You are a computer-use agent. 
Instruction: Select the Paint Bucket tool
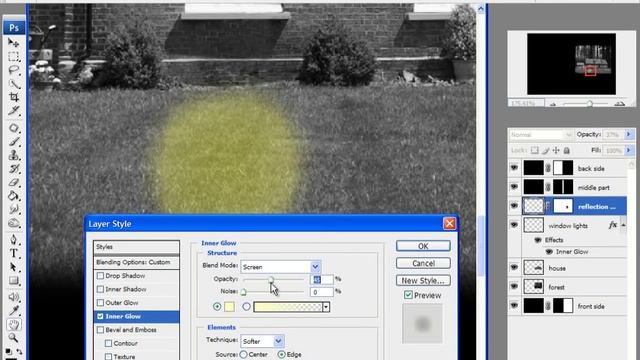point(13,196)
